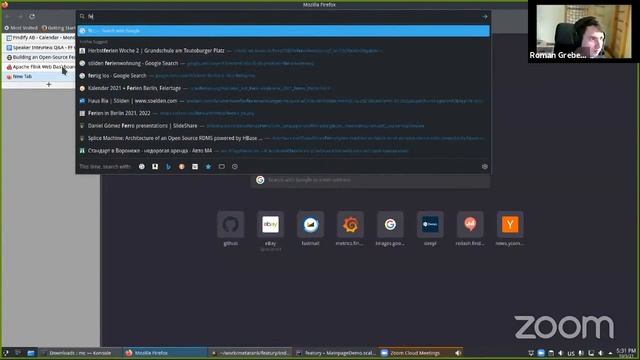Open the sleep! shortcut tile
This screenshot has height=360, width=640.
tap(430, 224)
